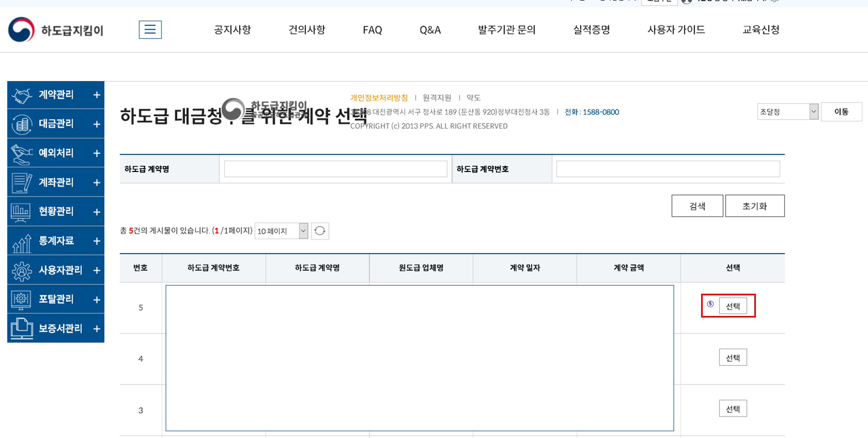Expand 보증서관리 menu with plus sign
Screen dimensions: 868x438
[97, 329]
